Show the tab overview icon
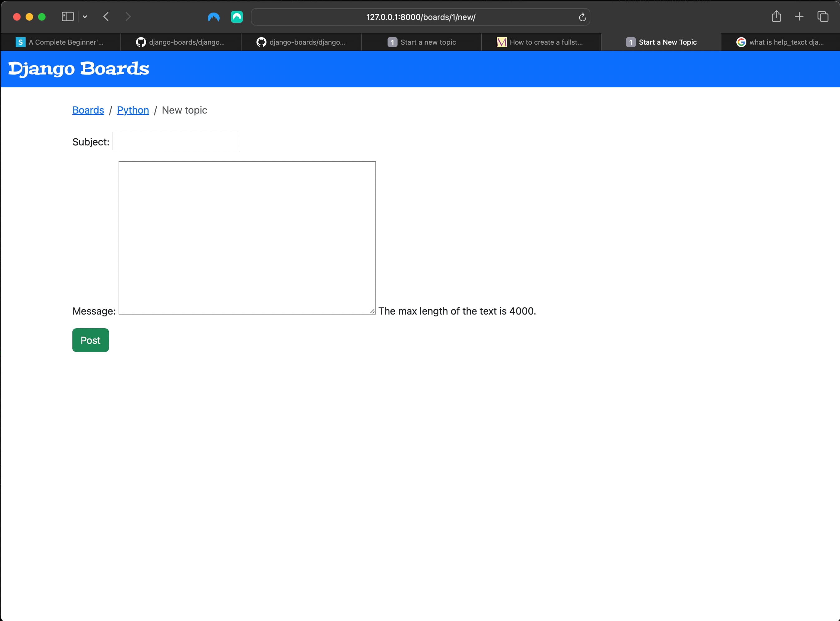The height and width of the screenshot is (621, 840). point(823,17)
